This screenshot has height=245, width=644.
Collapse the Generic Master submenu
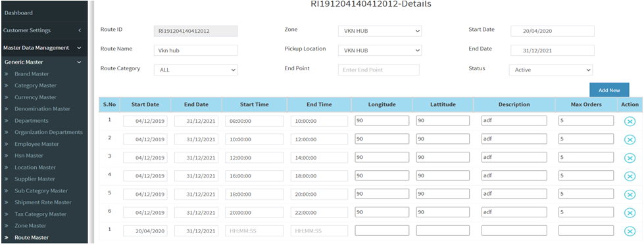coord(43,62)
